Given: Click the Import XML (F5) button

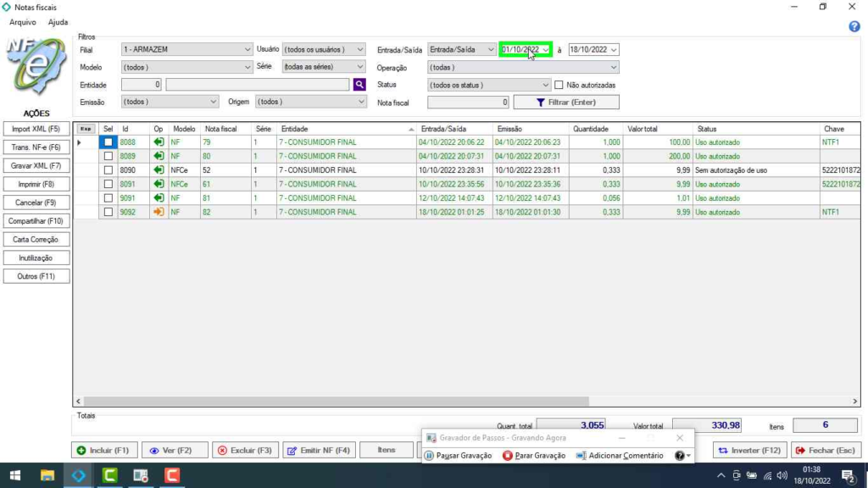Looking at the screenshot, I should (36, 129).
